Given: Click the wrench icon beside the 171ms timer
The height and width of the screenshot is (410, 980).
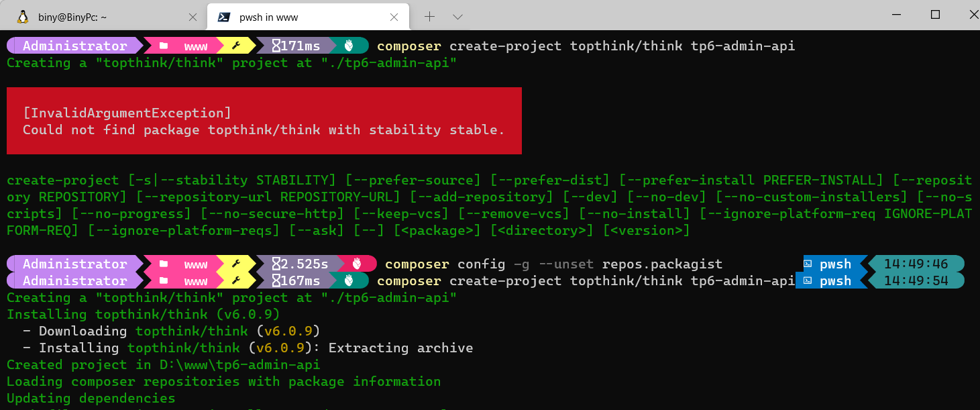Looking at the screenshot, I should (236, 46).
